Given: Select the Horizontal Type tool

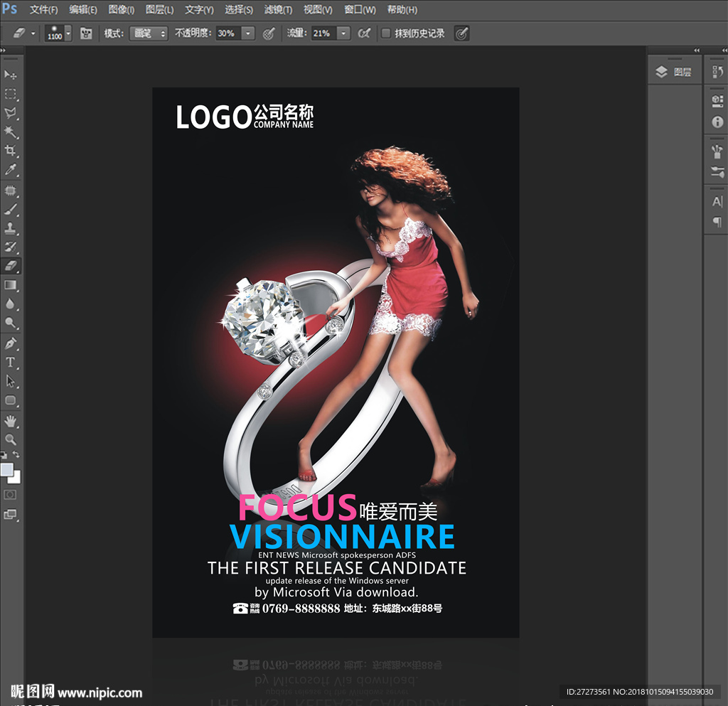Looking at the screenshot, I should [10, 363].
